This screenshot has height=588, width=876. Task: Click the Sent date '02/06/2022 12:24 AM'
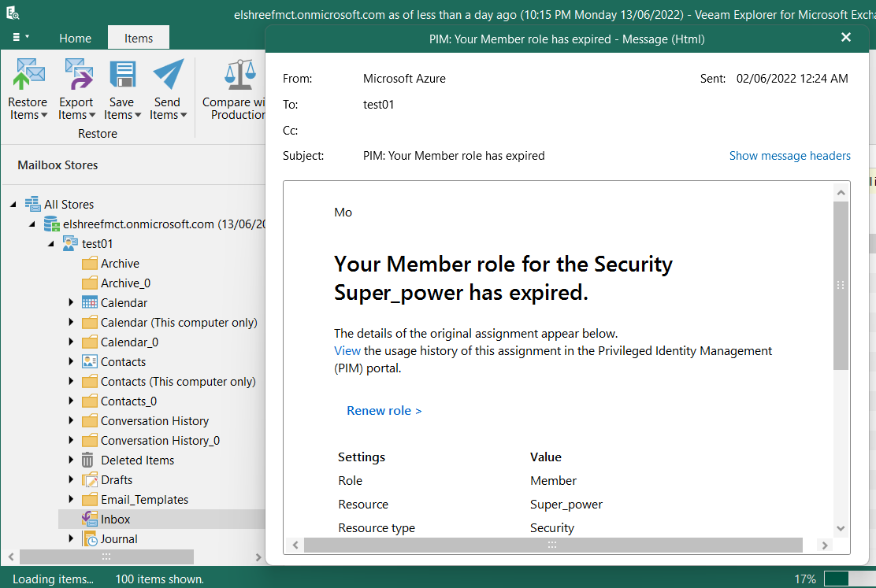click(x=792, y=79)
